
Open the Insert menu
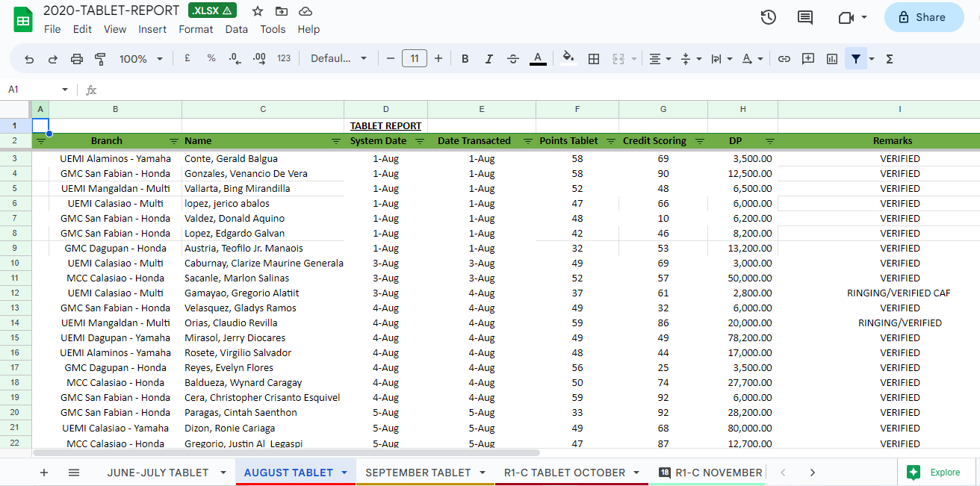point(152,29)
